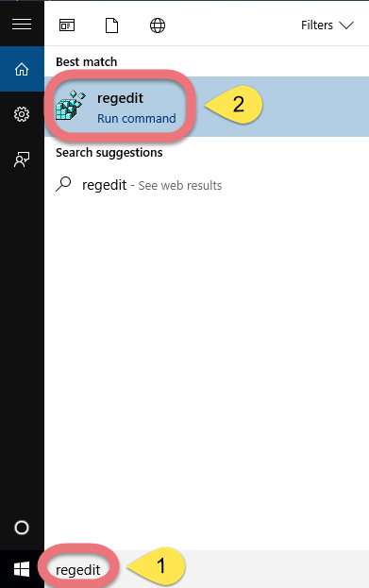Click the Run command subtitle text

(137, 119)
